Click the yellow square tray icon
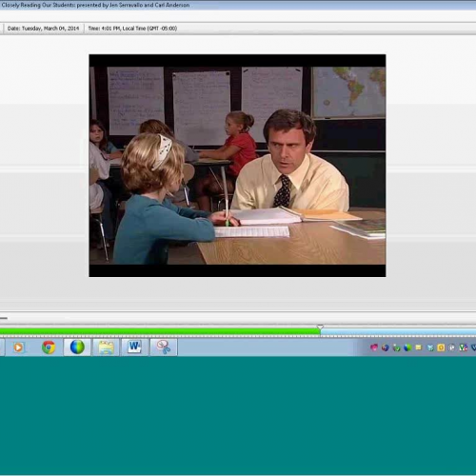Image resolution: width=476 pixels, height=476 pixels. click(441, 347)
